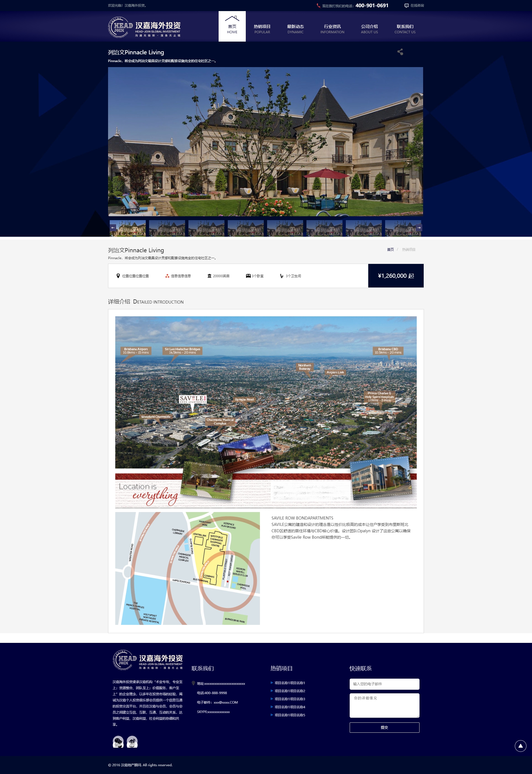Click the scroll-to-top arrow button

pos(520,746)
